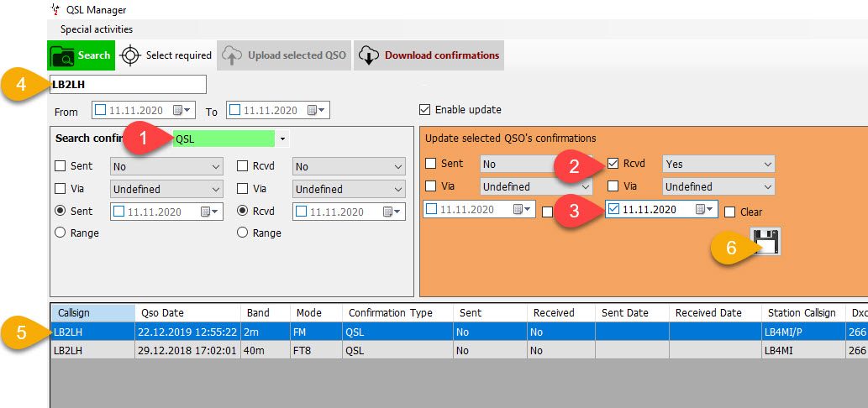Open the Rcvd Yes dropdown in update panel
The height and width of the screenshot is (408, 868).
pyautogui.click(x=718, y=164)
